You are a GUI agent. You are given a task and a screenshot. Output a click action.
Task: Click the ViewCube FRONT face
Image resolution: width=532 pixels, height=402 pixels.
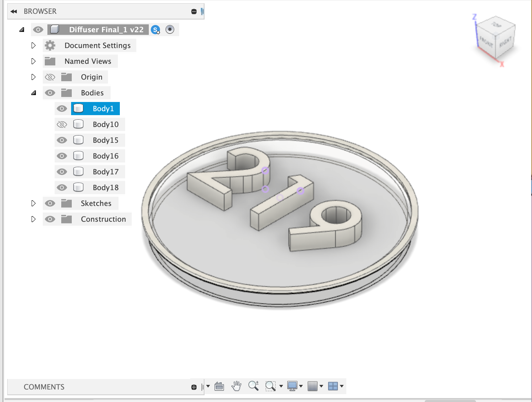click(x=486, y=41)
